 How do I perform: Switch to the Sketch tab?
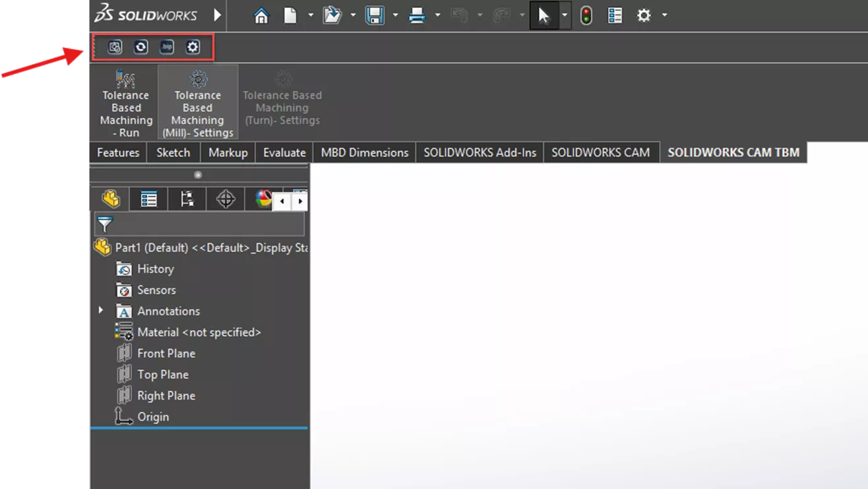coord(173,152)
